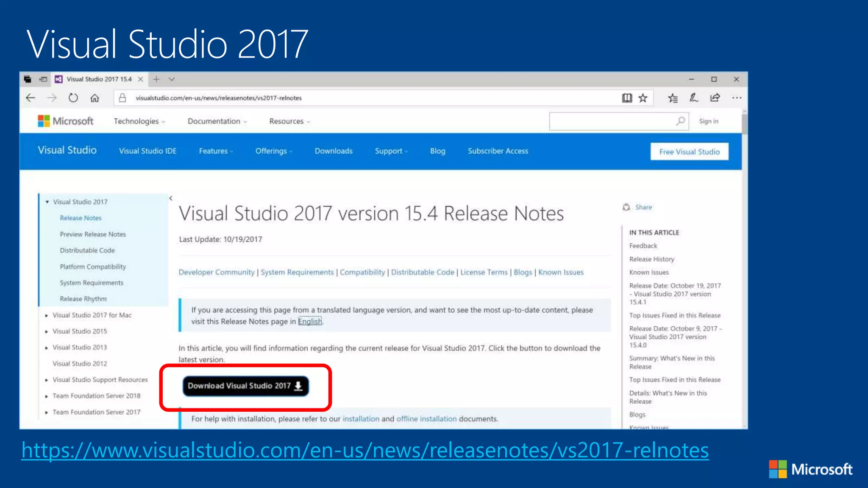The height and width of the screenshot is (488, 868).
Task: Go to the browser Home icon
Action: click(x=95, y=98)
